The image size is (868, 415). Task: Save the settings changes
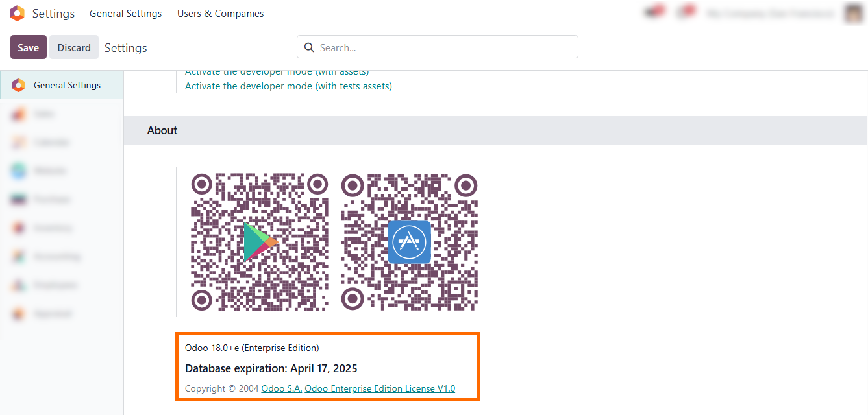tap(29, 47)
